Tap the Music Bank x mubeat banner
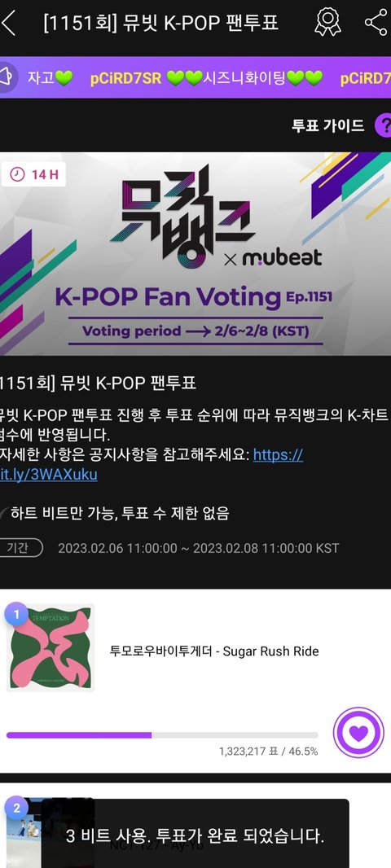The width and height of the screenshot is (391, 868). (195, 253)
